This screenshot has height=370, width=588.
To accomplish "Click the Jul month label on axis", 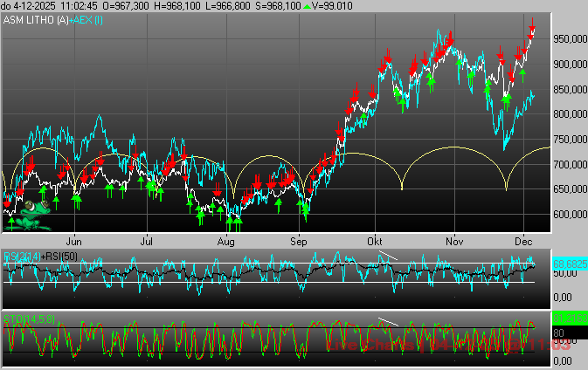I will coord(147,242).
